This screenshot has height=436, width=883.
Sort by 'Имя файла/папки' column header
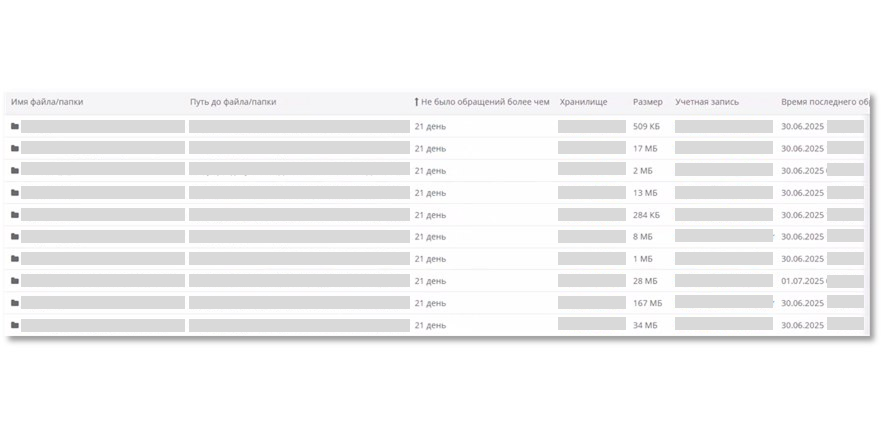point(47,102)
